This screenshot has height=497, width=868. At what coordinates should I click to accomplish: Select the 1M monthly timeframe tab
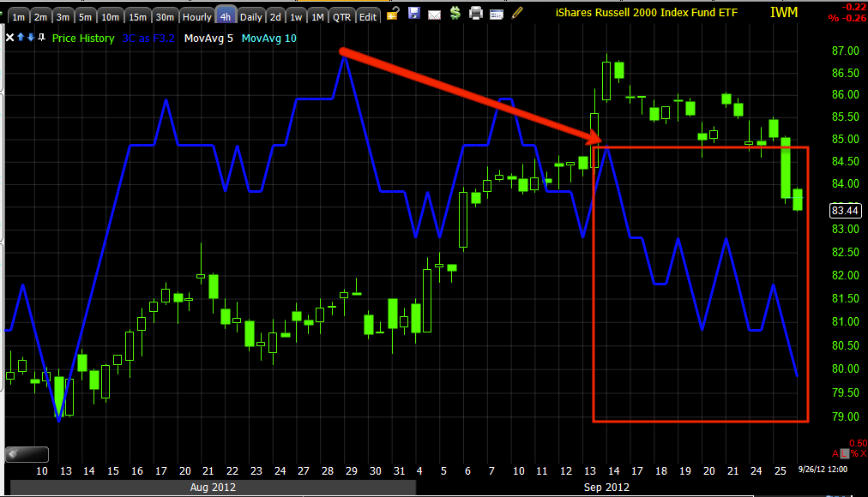point(317,17)
